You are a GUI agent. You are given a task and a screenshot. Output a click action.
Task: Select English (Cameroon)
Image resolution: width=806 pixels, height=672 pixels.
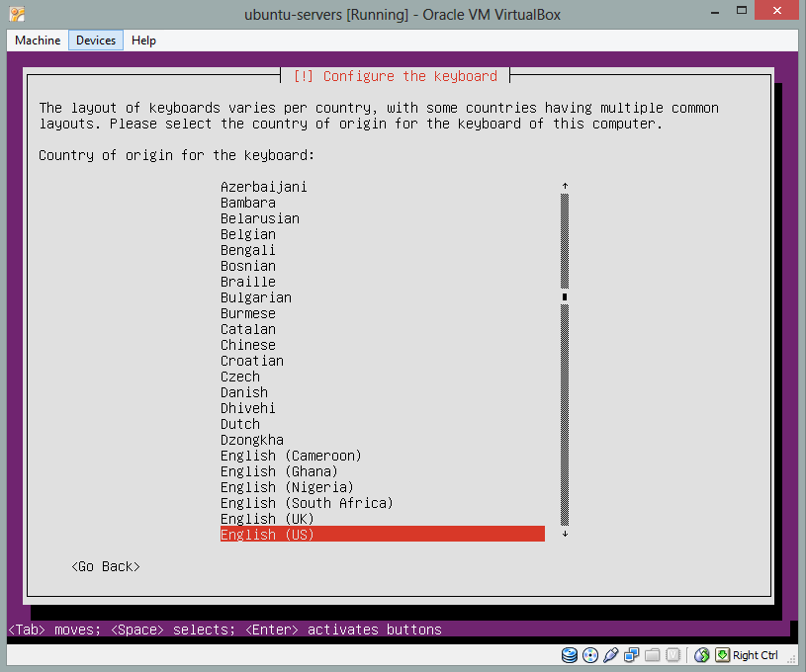click(x=291, y=456)
